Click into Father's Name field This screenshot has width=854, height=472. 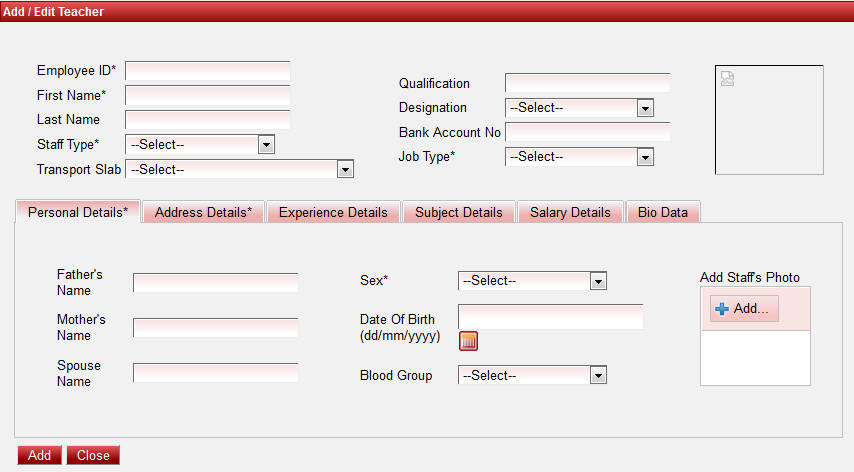click(215, 282)
